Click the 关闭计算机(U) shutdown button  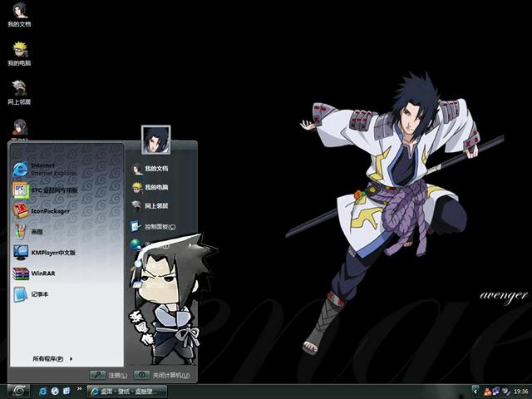tap(162, 375)
